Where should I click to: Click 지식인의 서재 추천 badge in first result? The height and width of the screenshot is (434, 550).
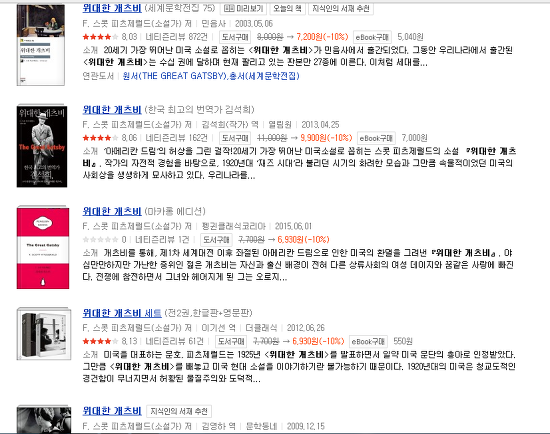[341, 8]
